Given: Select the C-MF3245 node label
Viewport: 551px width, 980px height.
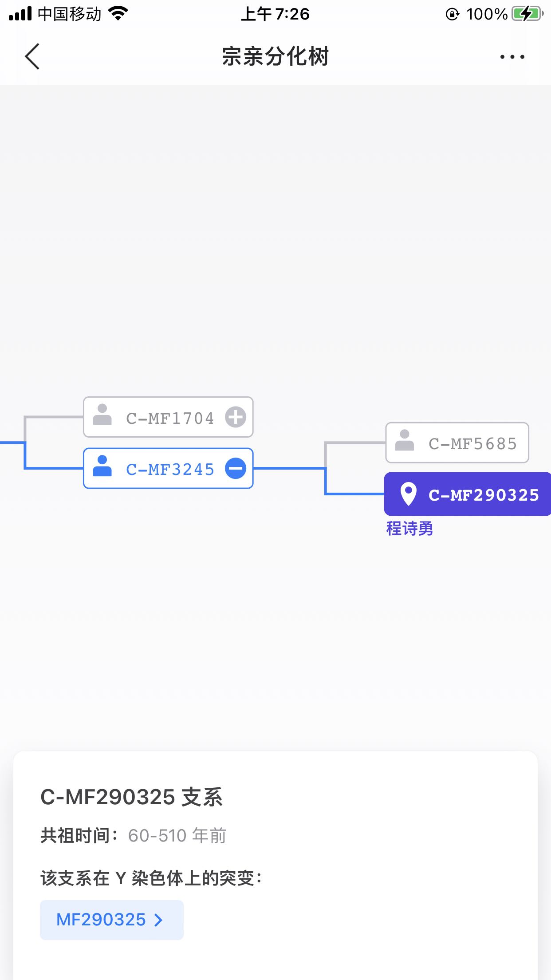Looking at the screenshot, I should (x=170, y=470).
